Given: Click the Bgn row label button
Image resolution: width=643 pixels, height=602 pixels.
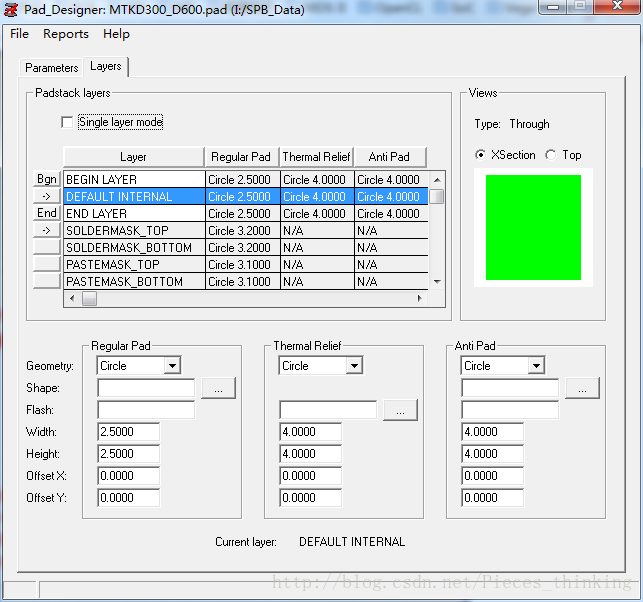Looking at the screenshot, I should pos(47,180).
